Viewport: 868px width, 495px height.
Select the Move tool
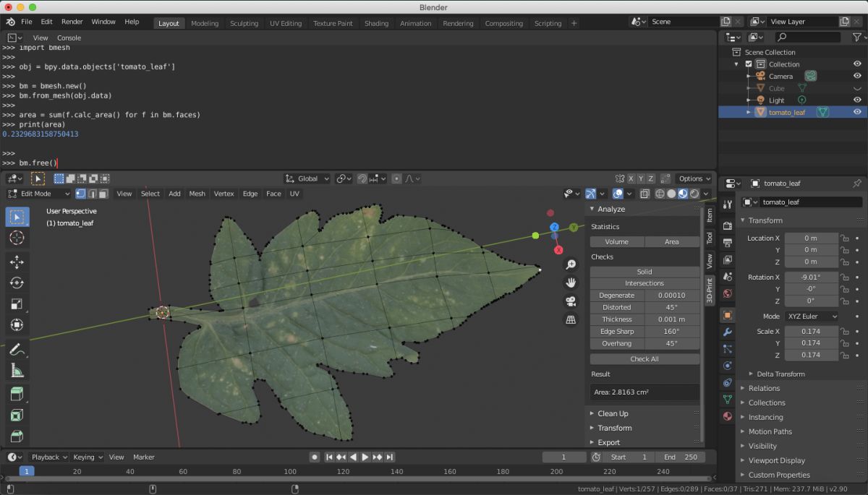click(17, 262)
